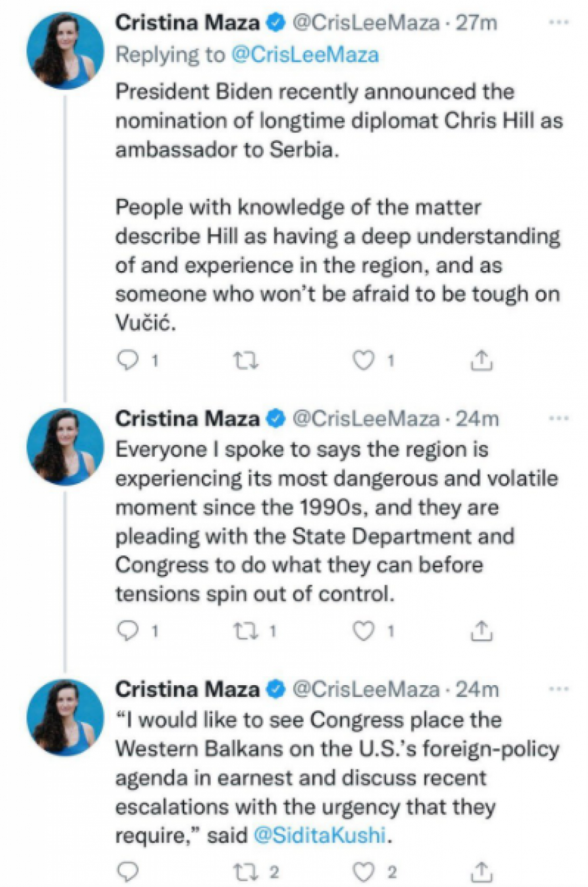Share the Western Balkans quote tweet

point(481,871)
